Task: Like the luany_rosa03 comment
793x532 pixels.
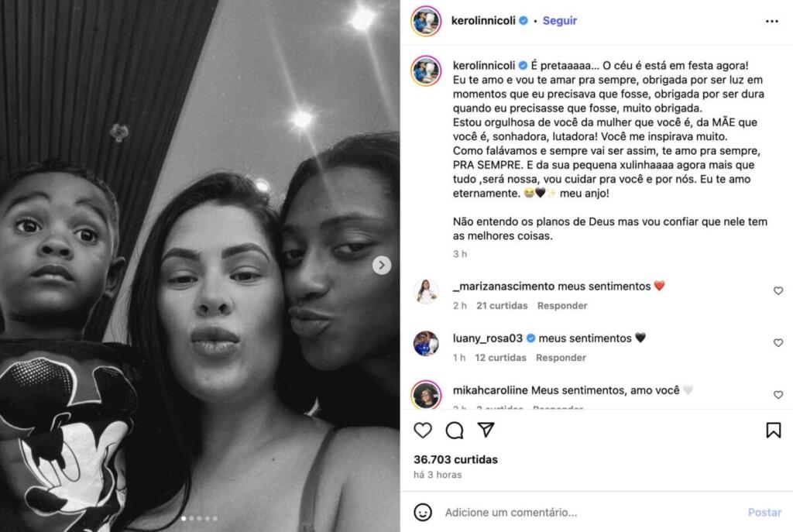Action: (778, 343)
